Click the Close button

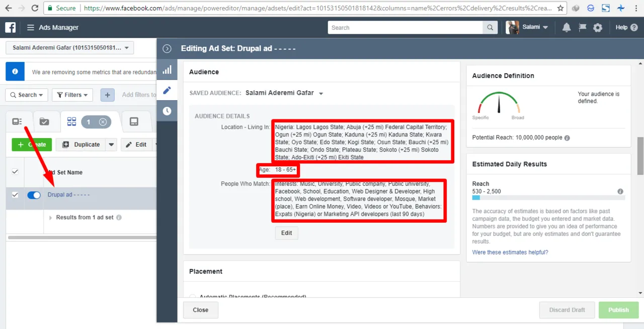click(201, 310)
